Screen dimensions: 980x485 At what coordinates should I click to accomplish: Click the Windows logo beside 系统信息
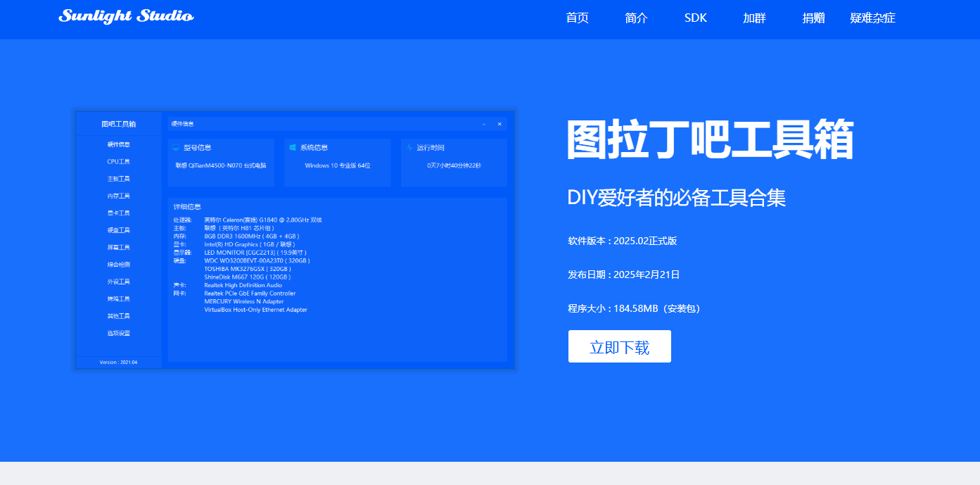pyautogui.click(x=293, y=148)
